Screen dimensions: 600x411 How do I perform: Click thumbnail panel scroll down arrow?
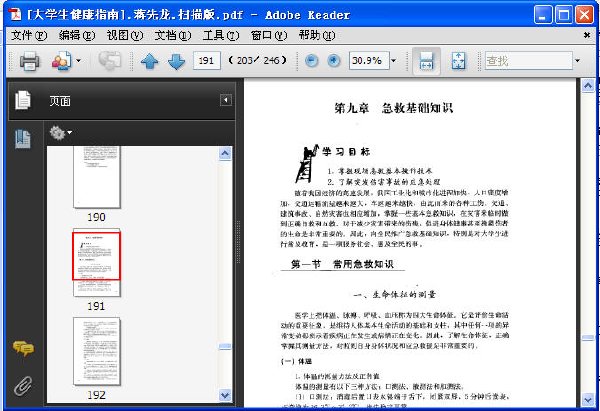pyautogui.click(x=225, y=395)
